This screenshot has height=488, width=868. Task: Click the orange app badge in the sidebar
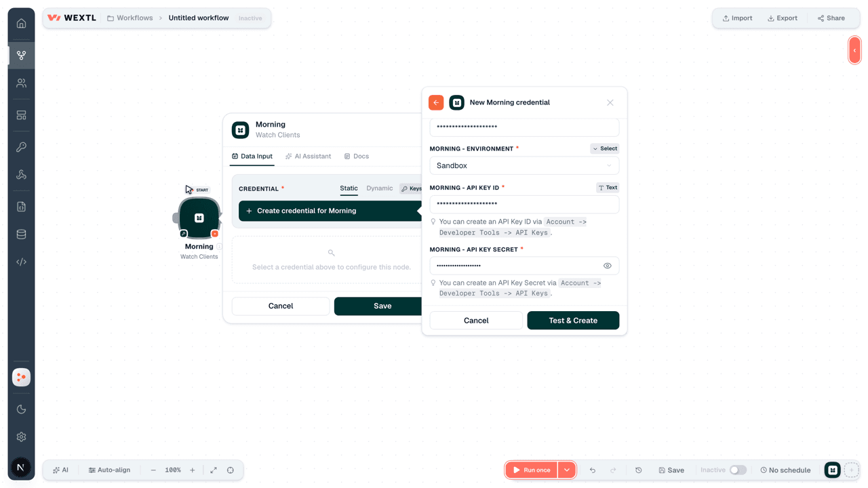coord(21,377)
